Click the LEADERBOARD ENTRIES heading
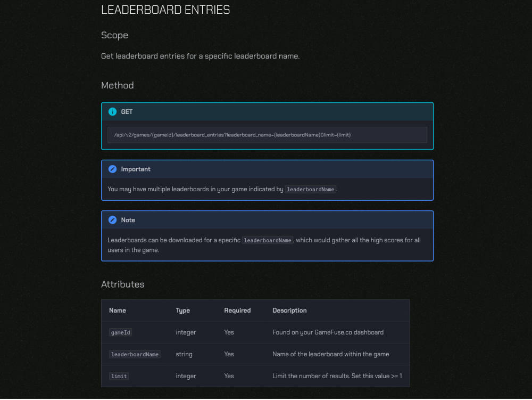Viewport: 532px width, 400px height. [165, 10]
